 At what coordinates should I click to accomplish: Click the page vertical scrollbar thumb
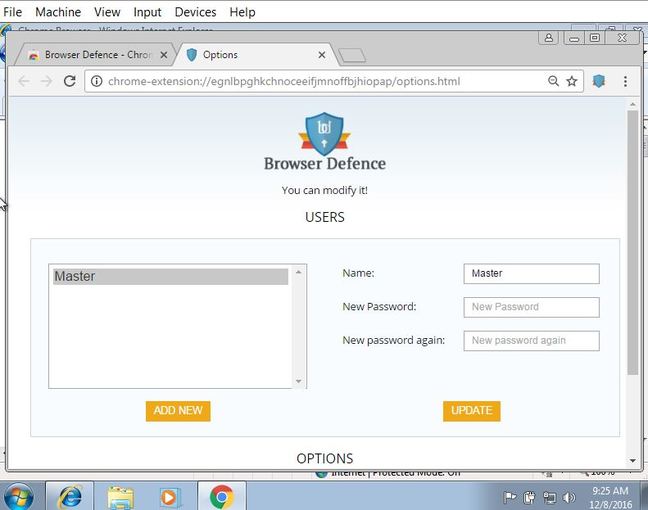(632, 243)
